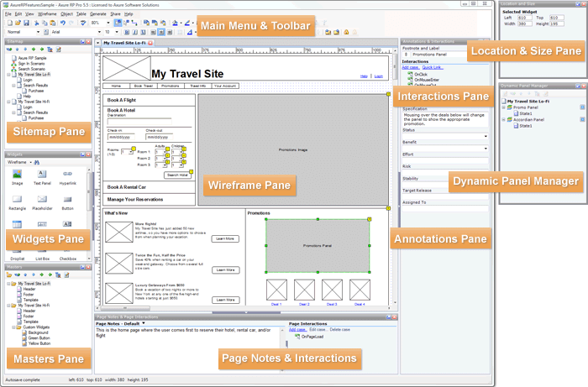Screen dimensions: 588x387
Task: Open the Object menu
Action: (x=66, y=14)
